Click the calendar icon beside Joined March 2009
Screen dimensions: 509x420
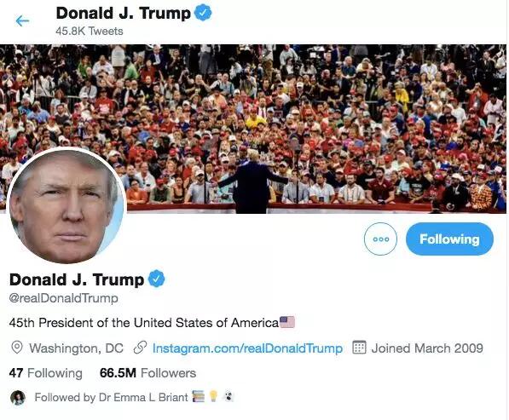pos(359,348)
